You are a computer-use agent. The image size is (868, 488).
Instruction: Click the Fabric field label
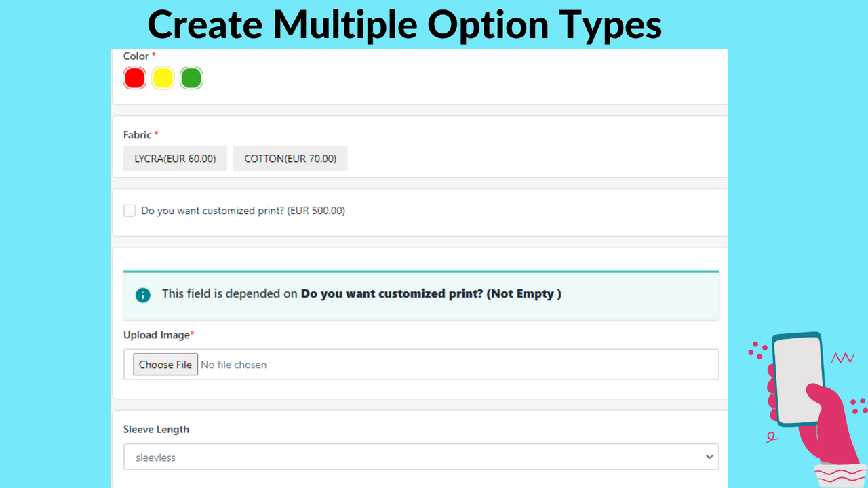tap(137, 135)
